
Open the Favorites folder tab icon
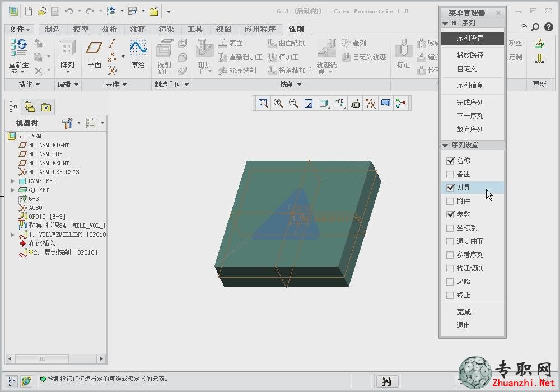pyautogui.click(x=46, y=107)
